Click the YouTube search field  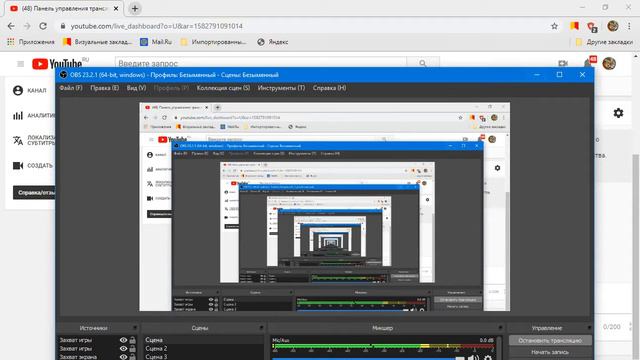pyautogui.click(x=261, y=63)
